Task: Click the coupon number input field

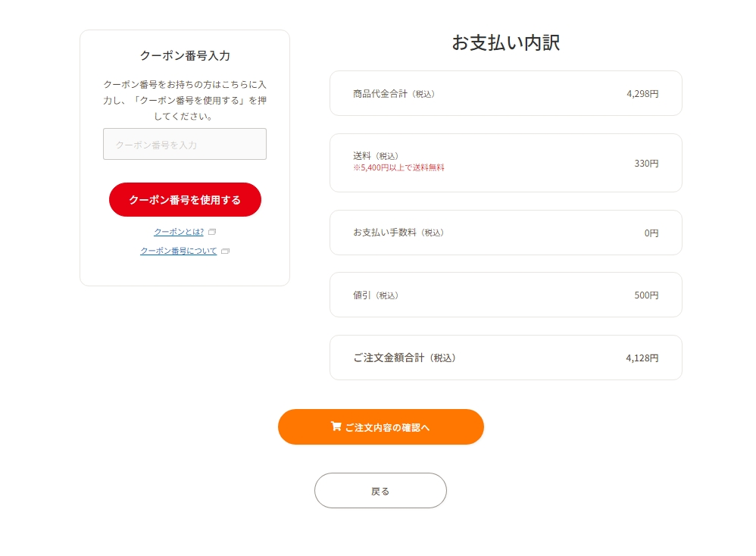Action: 185,144
